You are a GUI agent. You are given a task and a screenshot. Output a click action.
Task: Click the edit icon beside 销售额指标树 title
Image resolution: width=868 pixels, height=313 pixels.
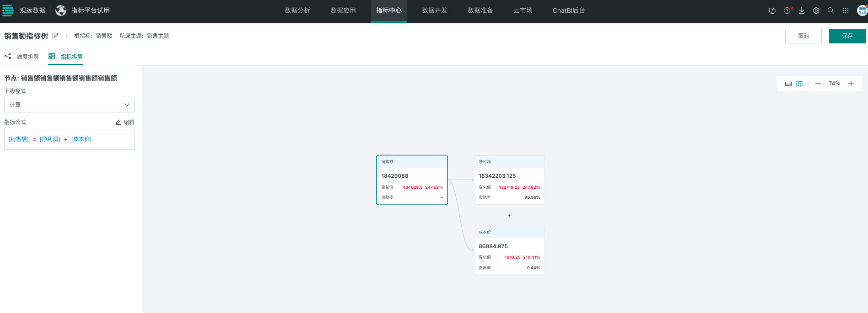(x=55, y=36)
